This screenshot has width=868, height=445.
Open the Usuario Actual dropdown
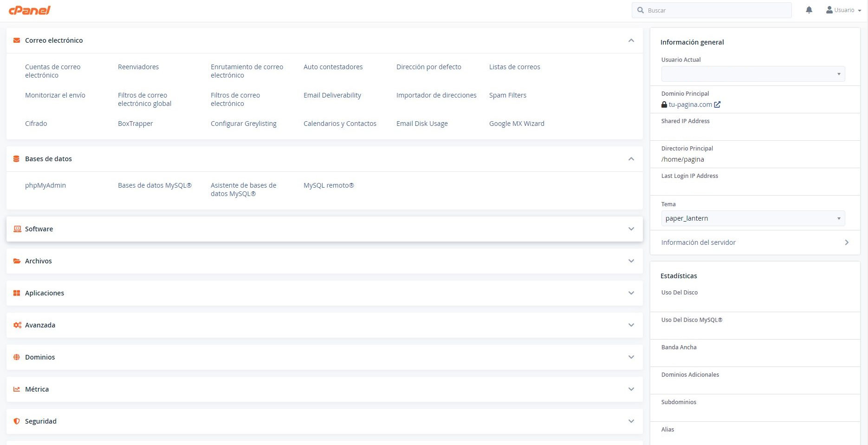[x=752, y=74]
